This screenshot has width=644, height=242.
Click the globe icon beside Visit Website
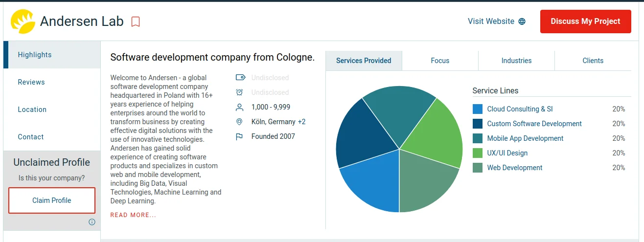[522, 22]
